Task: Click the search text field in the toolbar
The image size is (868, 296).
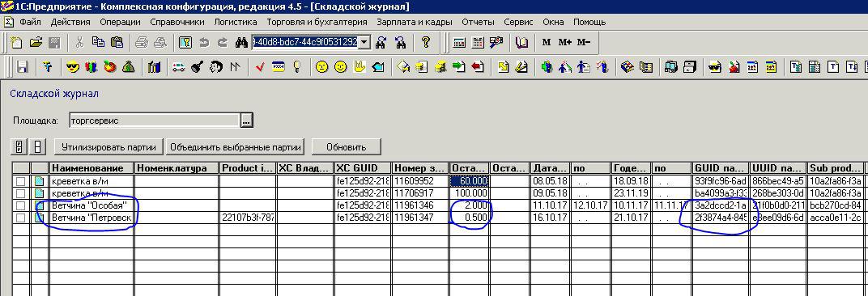Action: (x=305, y=42)
